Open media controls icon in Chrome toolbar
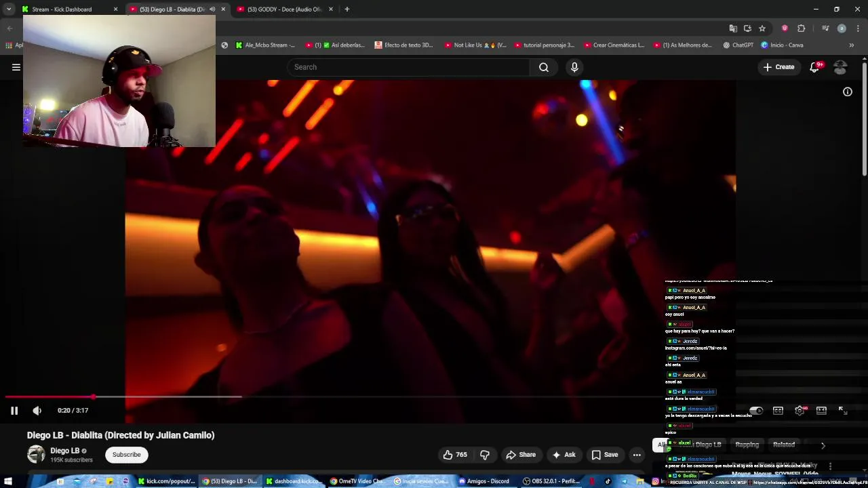Image resolution: width=868 pixels, height=488 pixels. (x=825, y=28)
